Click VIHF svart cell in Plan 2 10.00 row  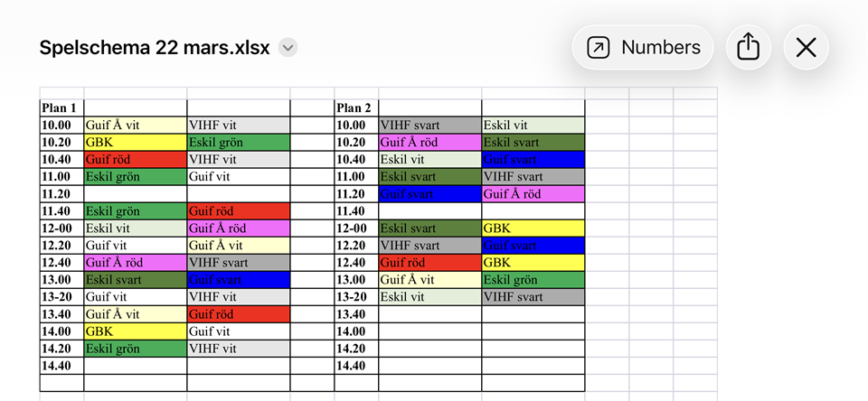(x=429, y=126)
